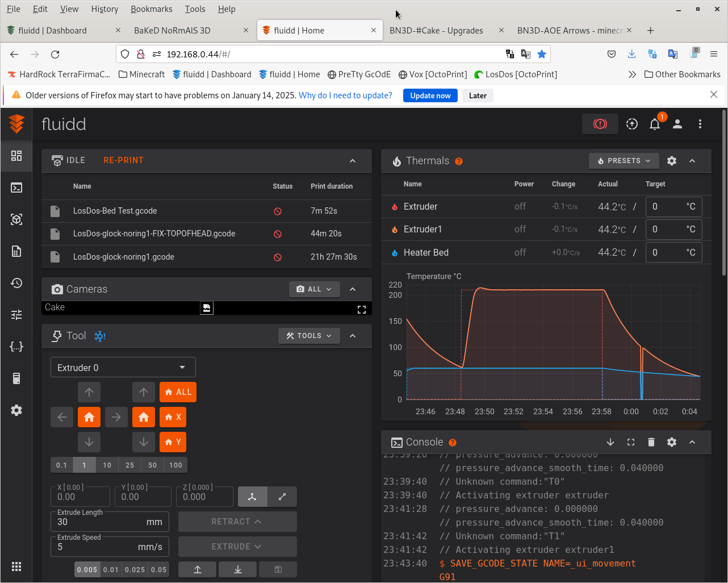Click the emergency stop button
728x583 pixels.
[x=600, y=124]
